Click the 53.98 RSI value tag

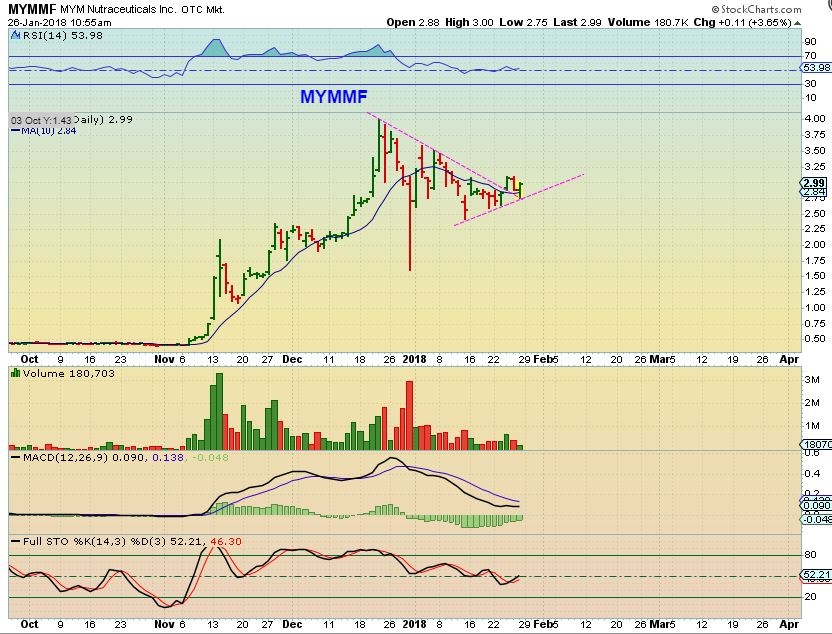click(x=817, y=67)
